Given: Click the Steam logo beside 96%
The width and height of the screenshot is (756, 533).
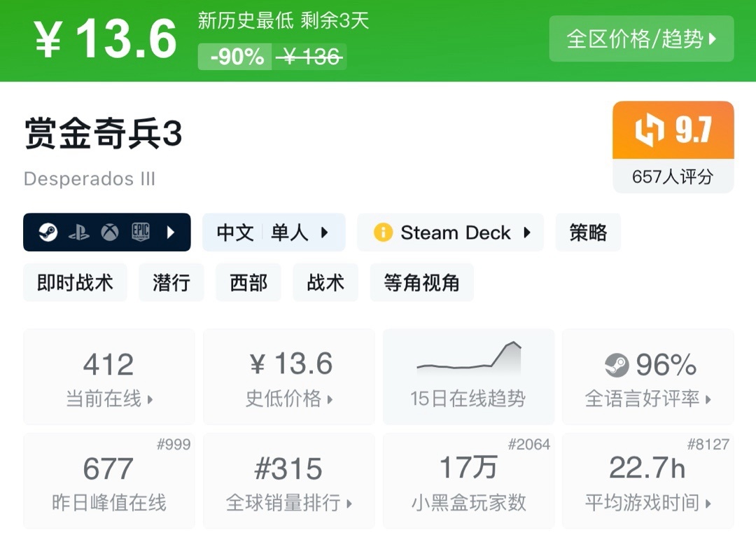Looking at the screenshot, I should [x=617, y=364].
